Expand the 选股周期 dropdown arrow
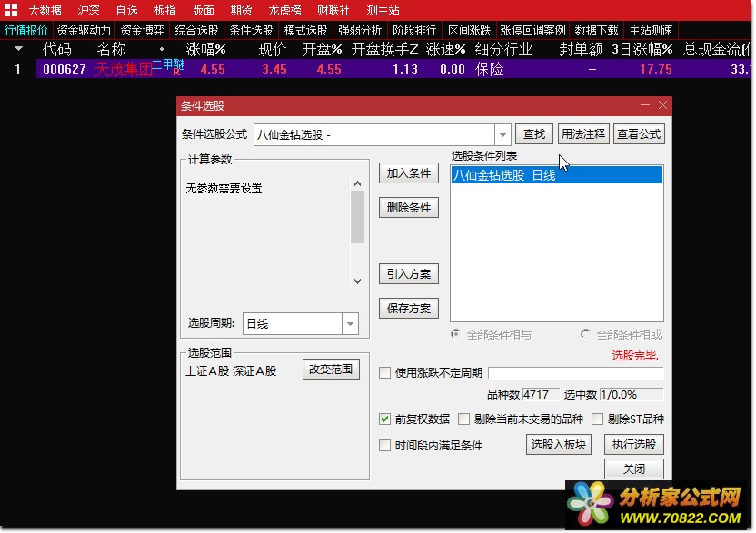Viewport: 756px width, 533px height. coord(351,324)
